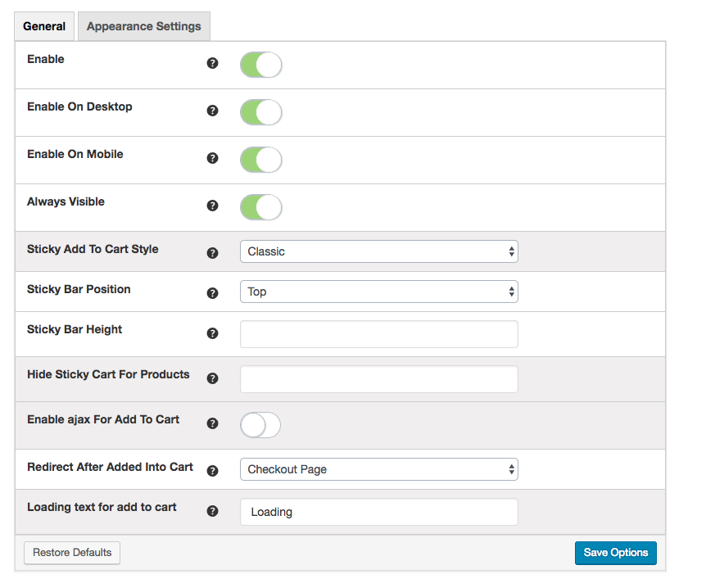The image size is (715, 588).
Task: Open Sticky Add To Cart Style dropdown
Action: [378, 251]
